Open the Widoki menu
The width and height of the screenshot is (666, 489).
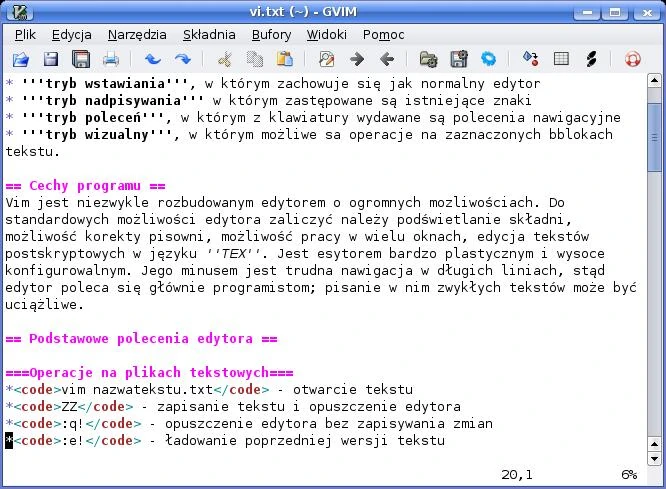(326, 35)
